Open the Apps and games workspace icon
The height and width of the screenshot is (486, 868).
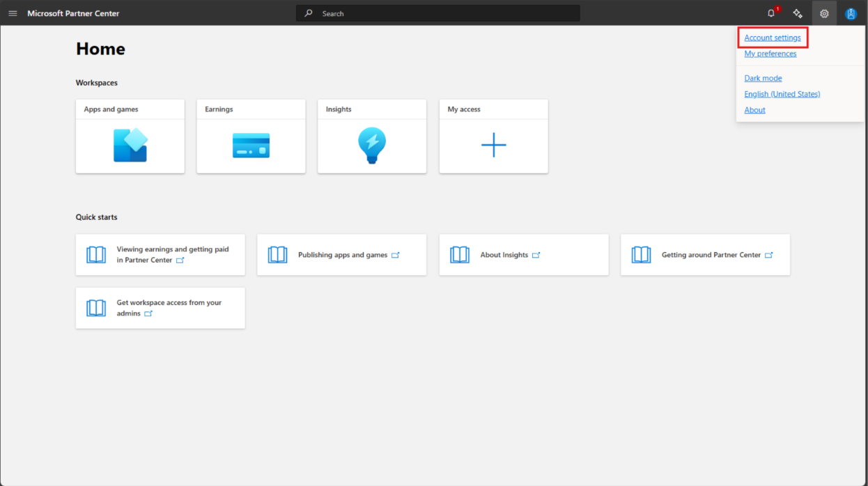130,145
